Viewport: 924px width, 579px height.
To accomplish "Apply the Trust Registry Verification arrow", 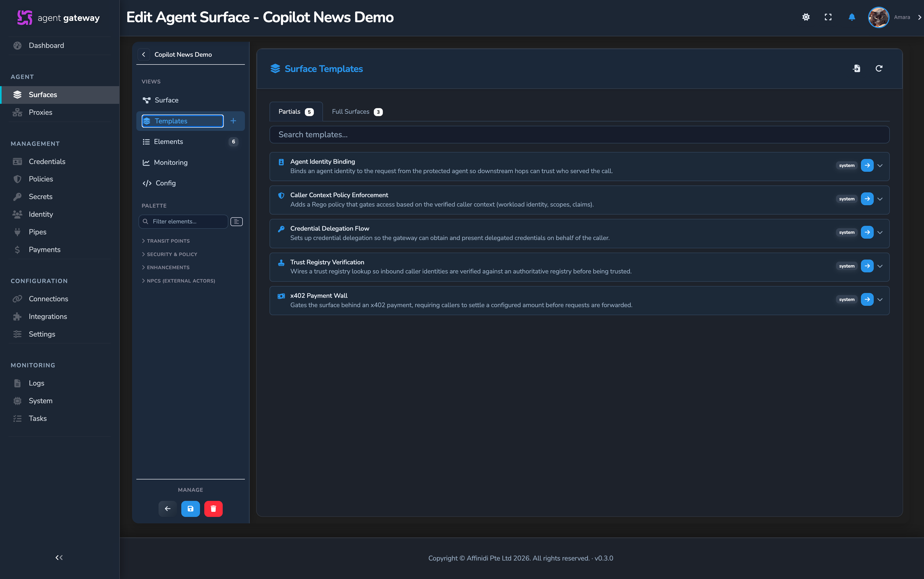I will click(x=867, y=266).
